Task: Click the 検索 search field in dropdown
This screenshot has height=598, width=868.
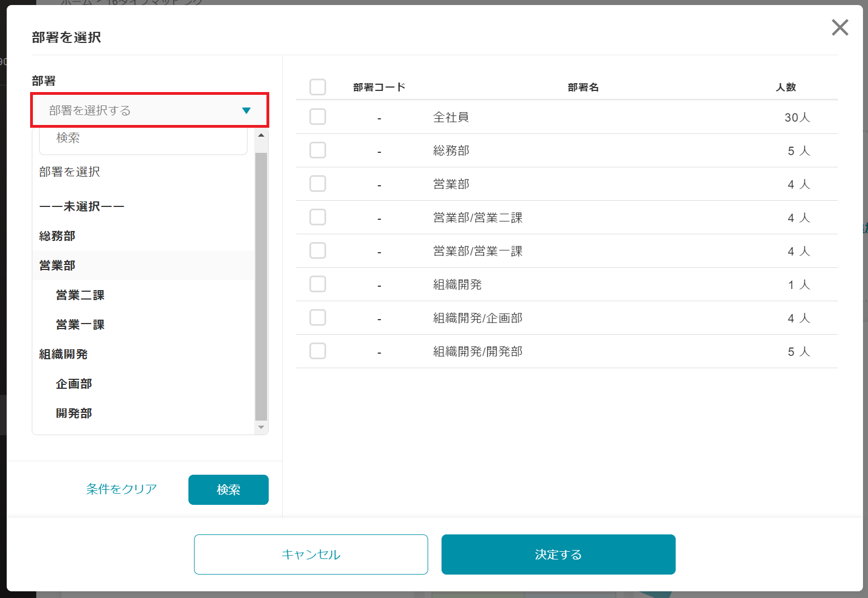Action: [143, 138]
